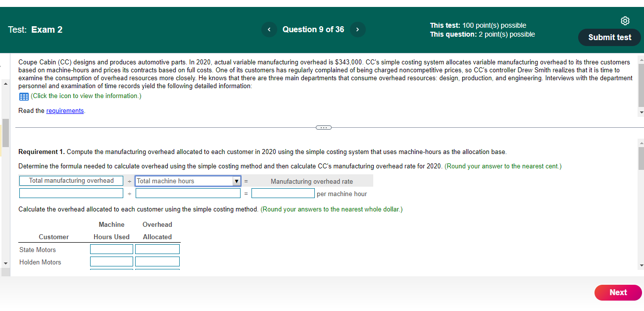
Task: Select the Question 9 of 36 header
Action: [313, 29]
